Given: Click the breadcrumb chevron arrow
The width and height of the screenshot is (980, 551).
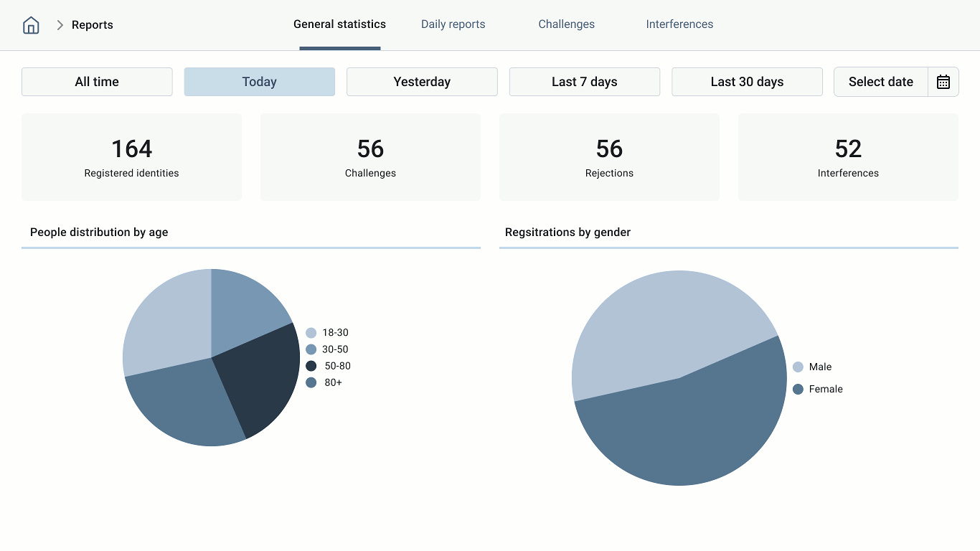Looking at the screenshot, I should point(60,25).
